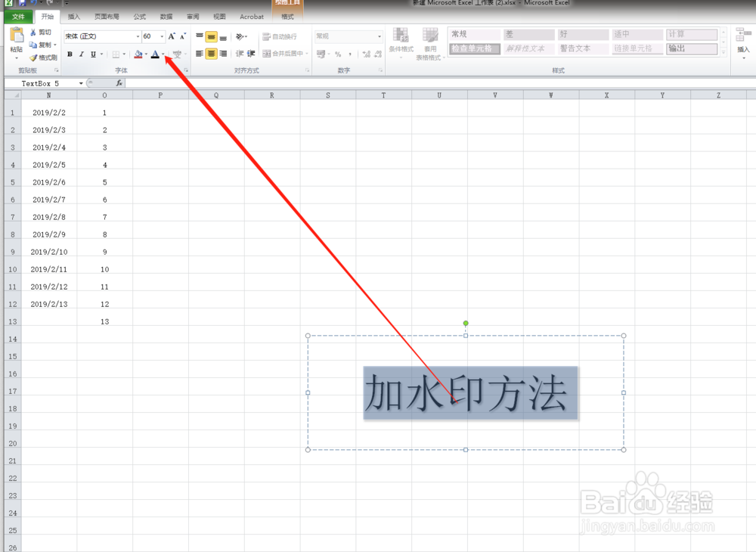This screenshot has height=552, width=756.
Task: Click the Save icon in quick access toolbar
Action: point(24,2)
